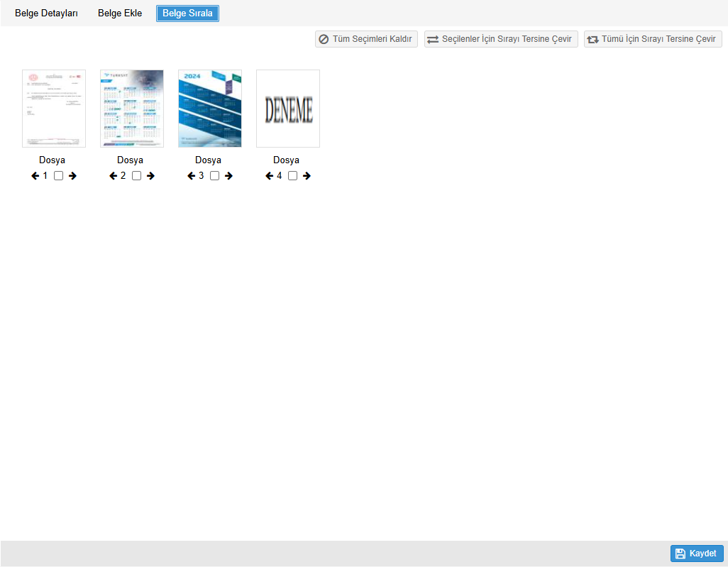The image size is (728, 567).
Task: Open the Belge Detayları tab
Action: [46, 13]
